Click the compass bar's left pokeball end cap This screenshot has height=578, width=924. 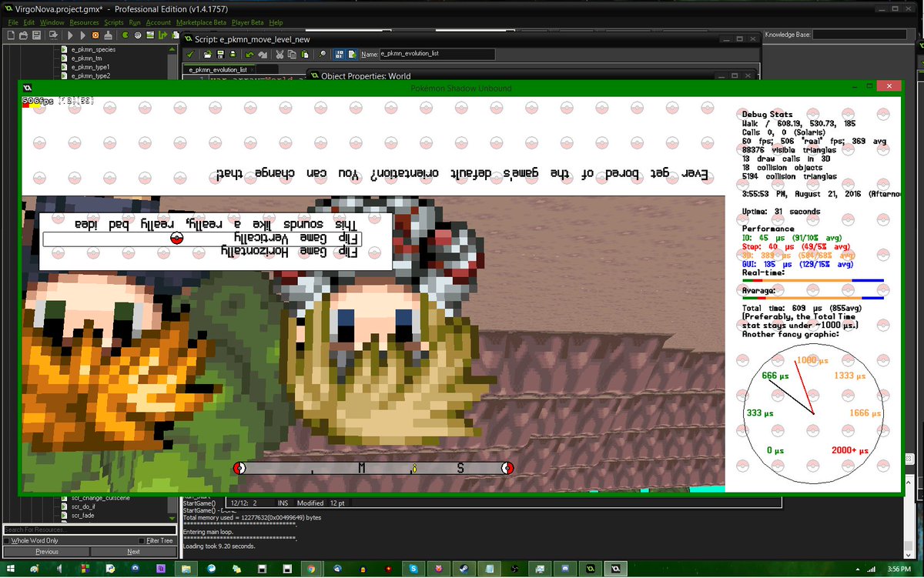239,468
